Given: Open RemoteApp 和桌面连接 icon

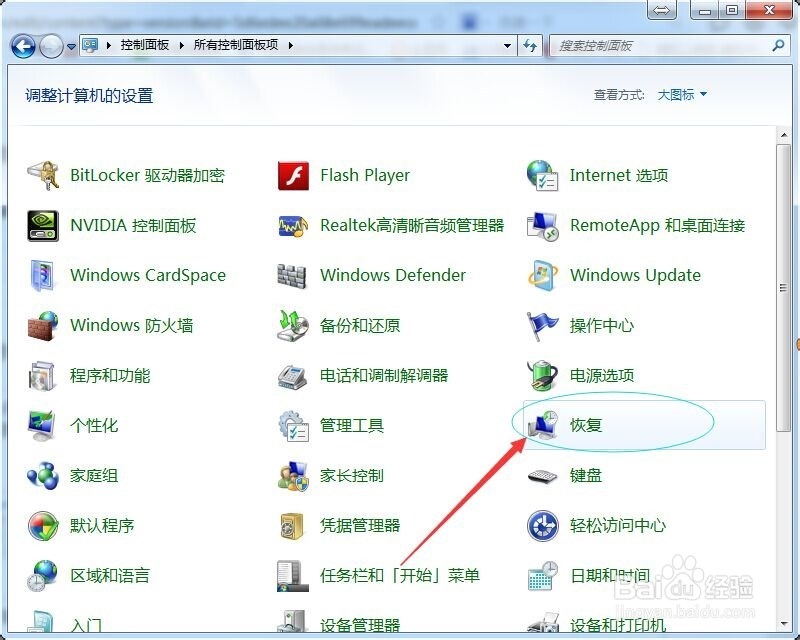Looking at the screenshot, I should point(542,226).
